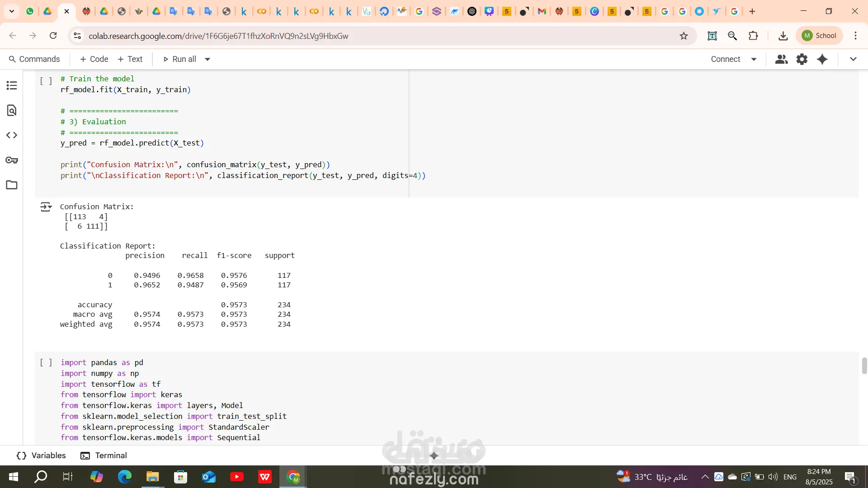Open the Terminal panel tab

pos(104,455)
